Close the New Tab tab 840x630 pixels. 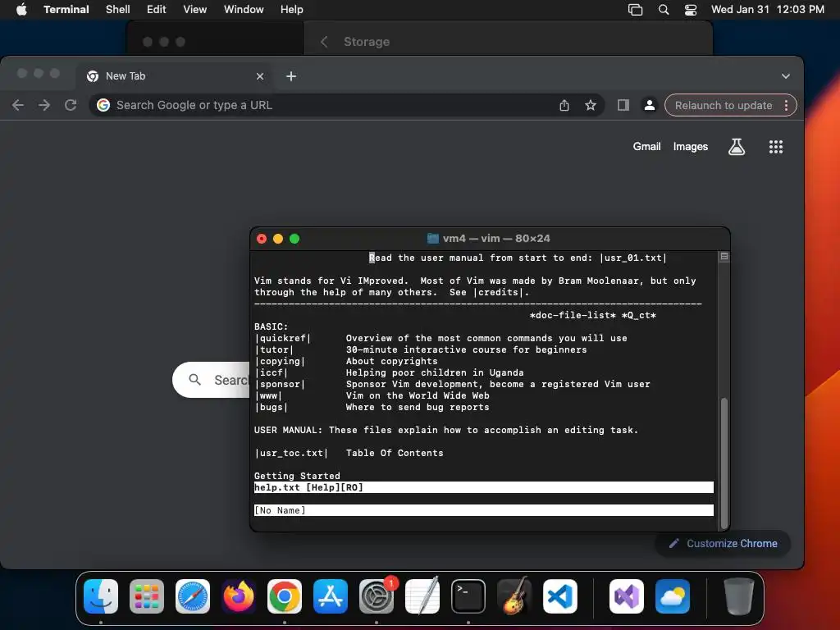point(260,76)
